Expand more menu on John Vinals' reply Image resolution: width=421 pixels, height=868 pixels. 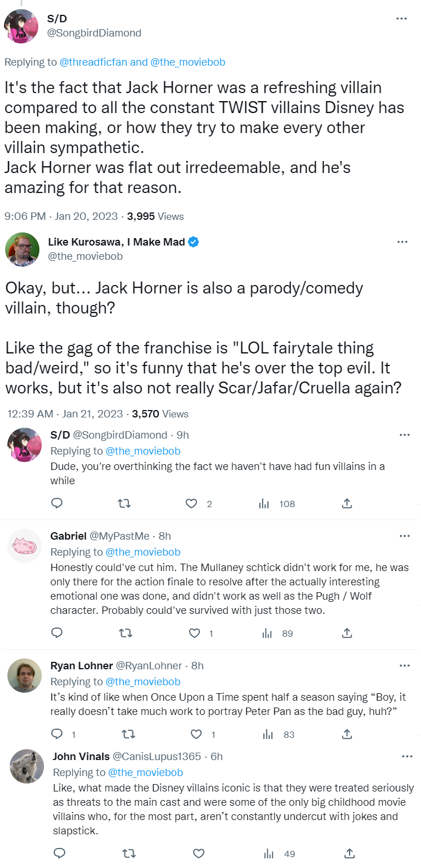pos(407,757)
